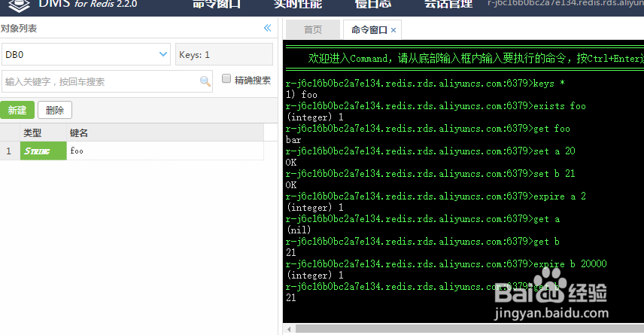This screenshot has height=335, width=644.
Task: Toggle the 精确搜索 checkbox
Action: pyautogui.click(x=226, y=78)
